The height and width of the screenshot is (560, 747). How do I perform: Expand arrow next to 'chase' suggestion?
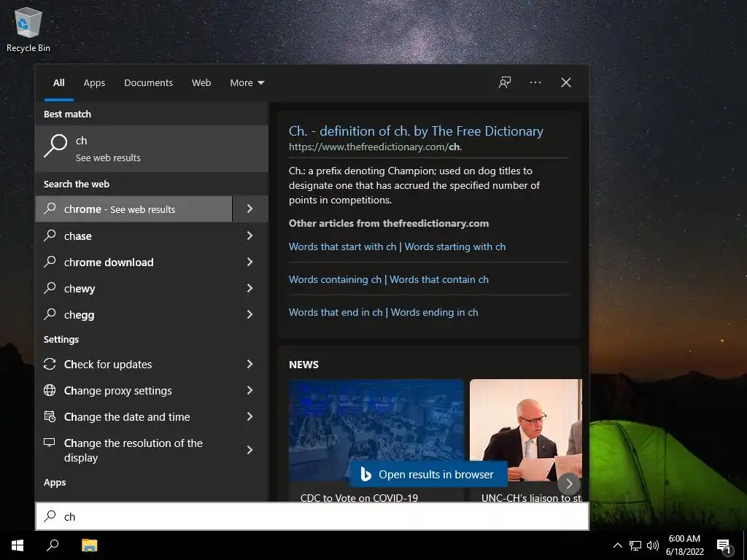point(250,236)
